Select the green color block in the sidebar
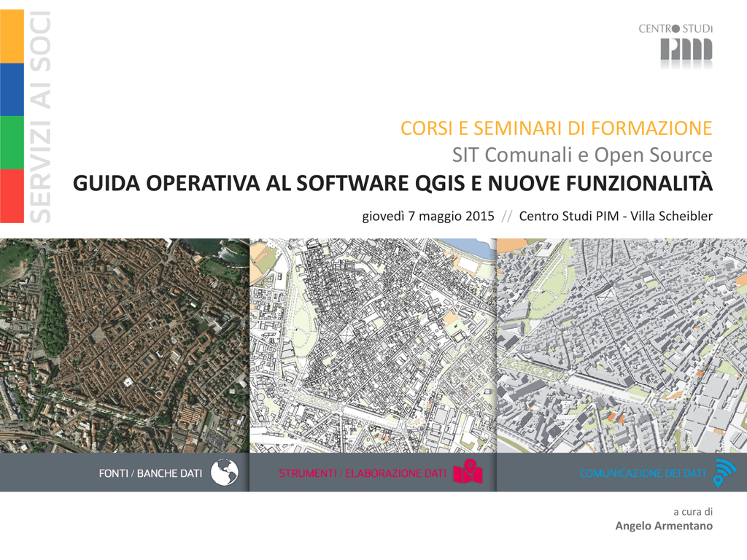Image resolution: width=747 pixels, height=560 pixels. 12,142
